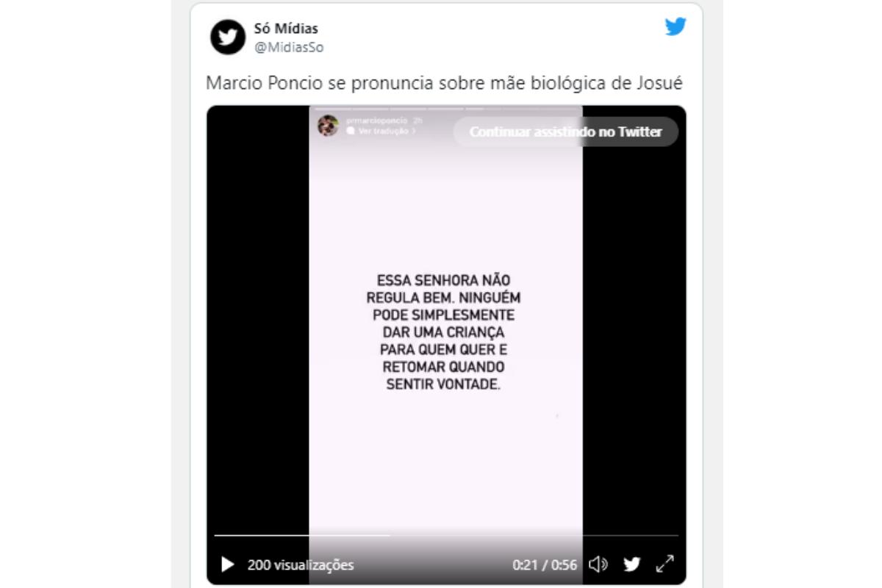
Task: Click the Ver tradução text
Action: pyautogui.click(x=383, y=131)
